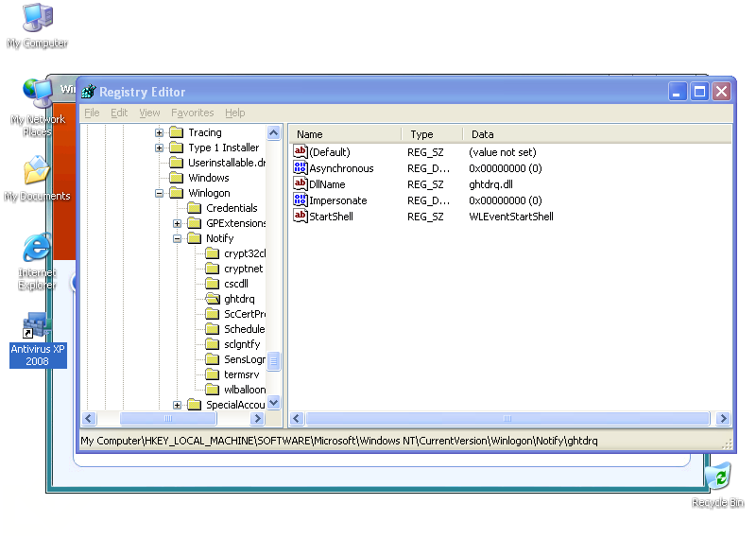
Task: Click the Credentials folder icon
Action: pos(195,208)
